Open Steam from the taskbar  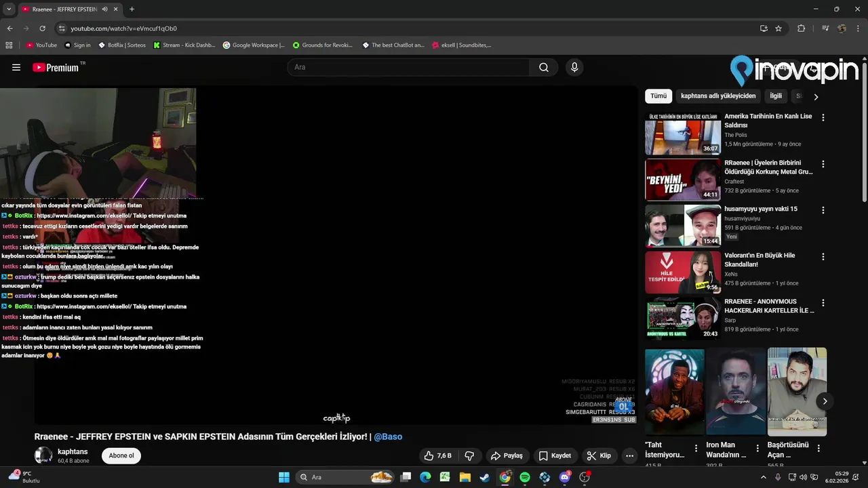pyautogui.click(x=485, y=477)
